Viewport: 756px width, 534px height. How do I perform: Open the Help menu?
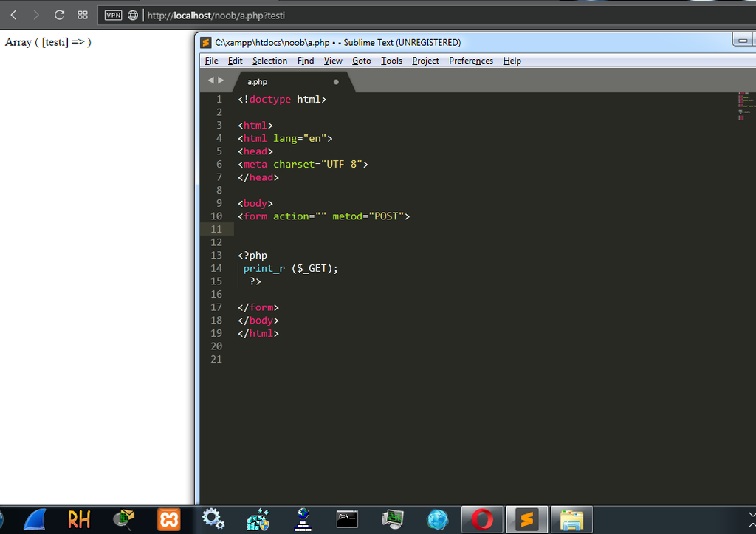point(512,61)
